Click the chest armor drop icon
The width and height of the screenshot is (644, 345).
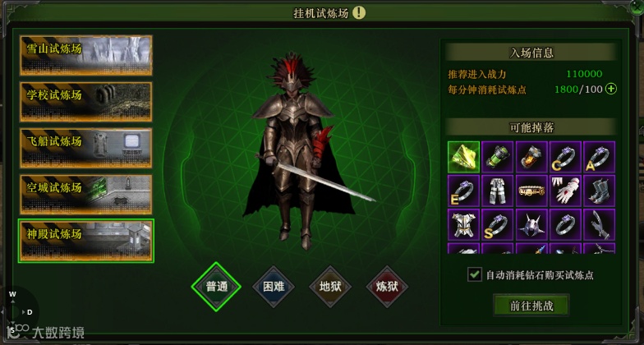pyautogui.click(x=463, y=225)
